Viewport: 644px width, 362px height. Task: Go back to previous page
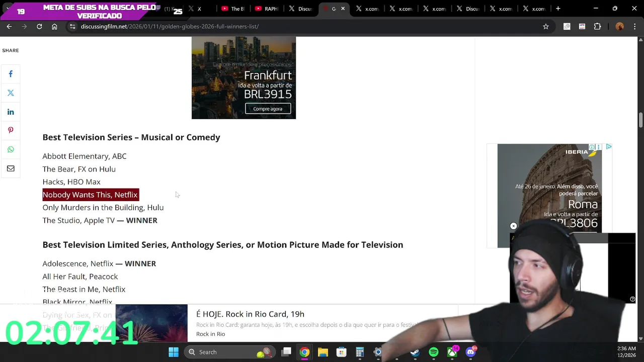click(9, 26)
